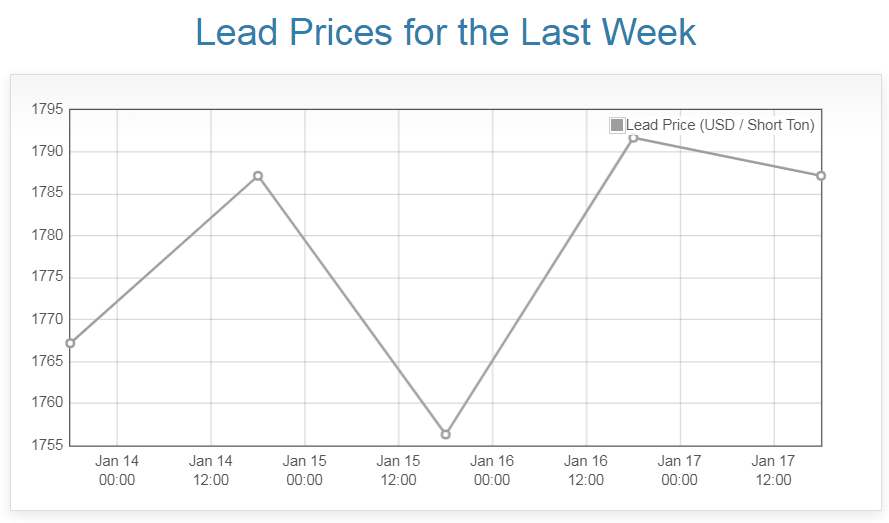Select the "Jan 17 12:00" axis tick label
The image size is (889, 523).
(773, 471)
